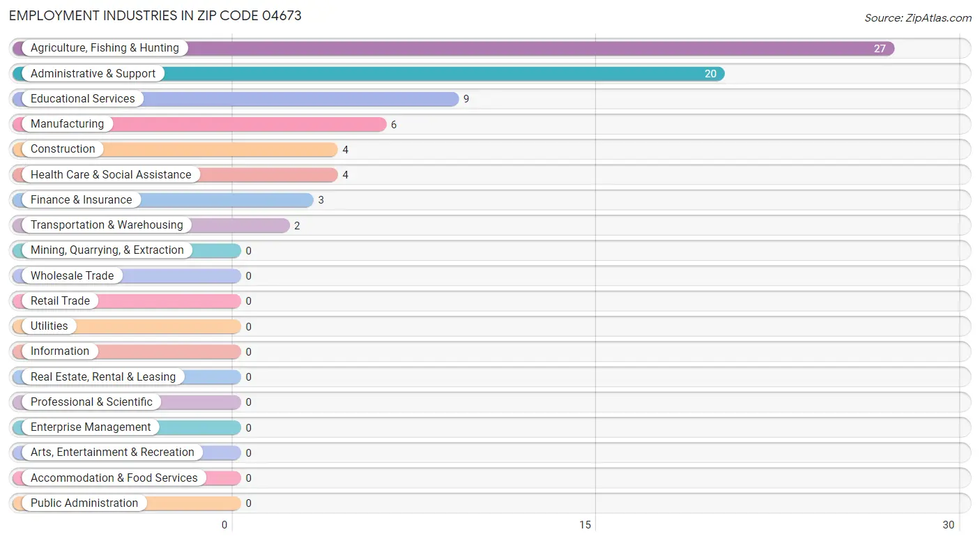Click the Construction label
The image size is (980, 541).
(63, 149)
